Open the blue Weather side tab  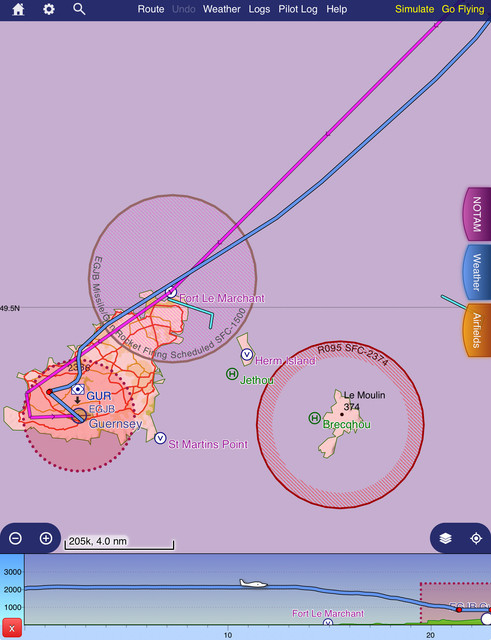click(477, 273)
